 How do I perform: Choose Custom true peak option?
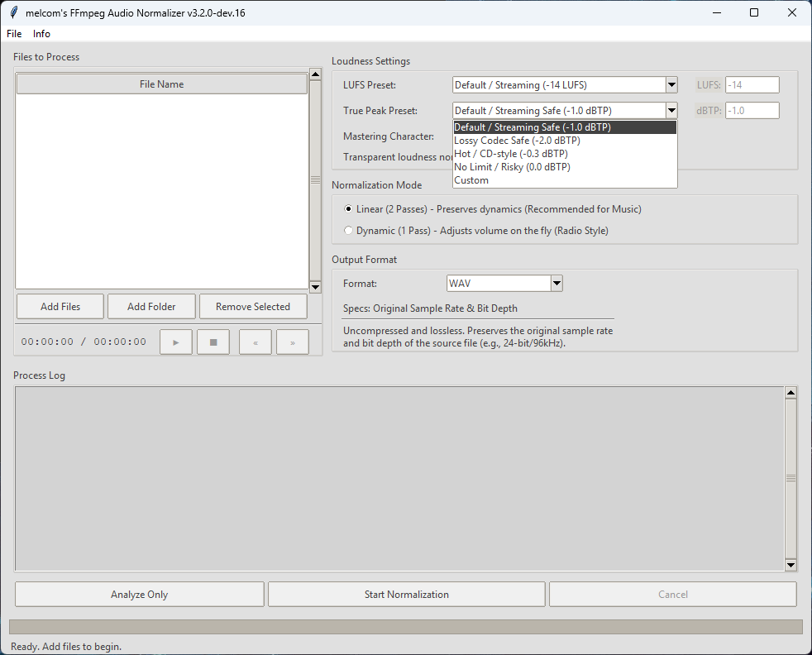pos(565,180)
